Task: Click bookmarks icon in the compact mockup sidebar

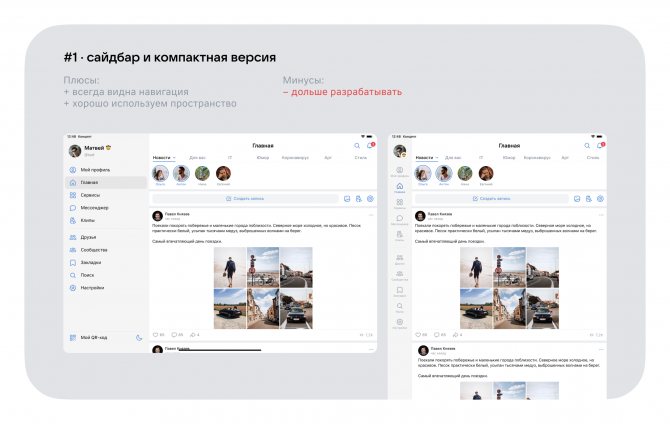Action: [400, 292]
